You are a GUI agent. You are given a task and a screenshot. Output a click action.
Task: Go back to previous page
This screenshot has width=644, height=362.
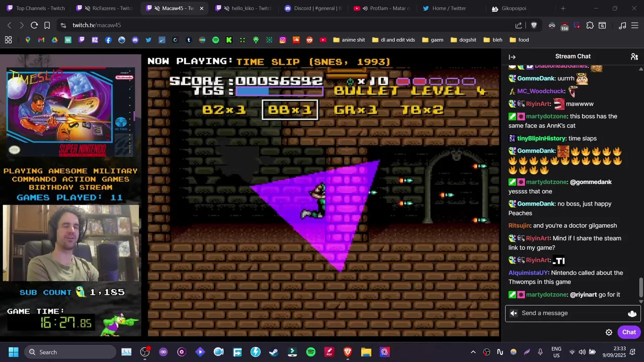point(9,25)
